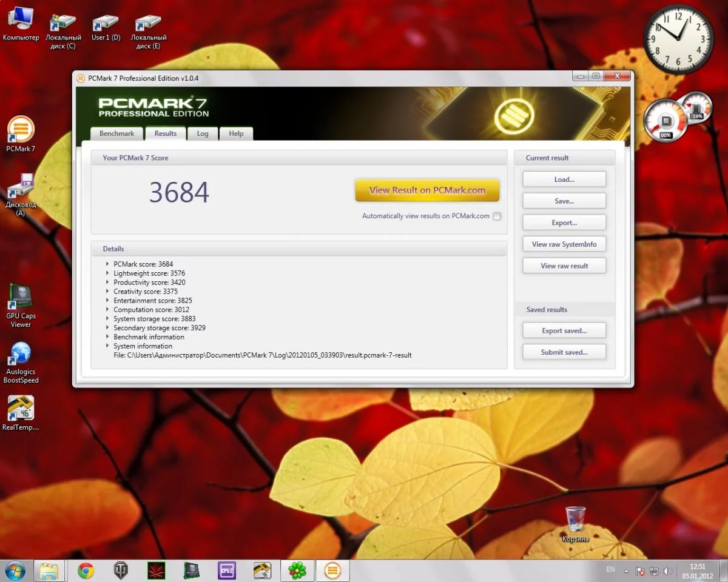Click the Chrome icon in the taskbar
728x582 pixels.
click(x=86, y=570)
